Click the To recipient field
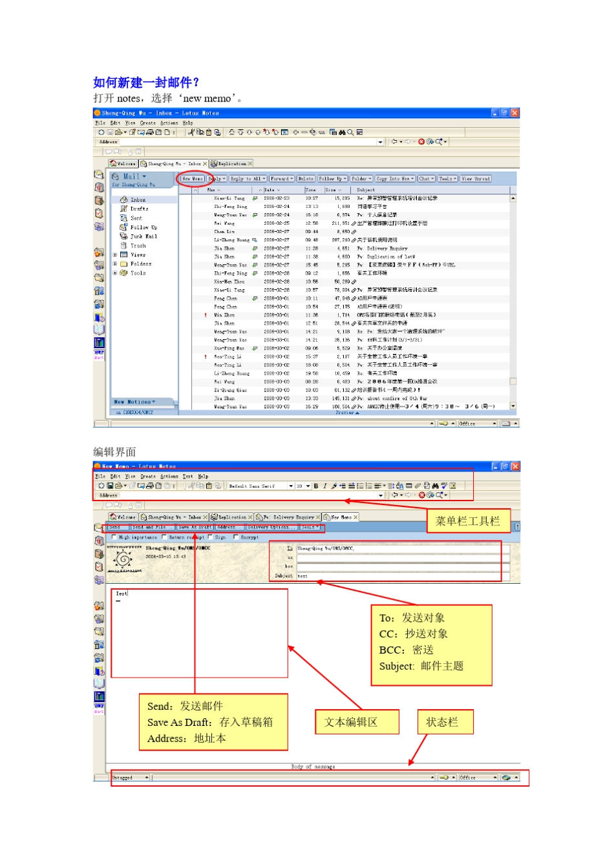This screenshot has width=614, height=868. tap(403, 549)
